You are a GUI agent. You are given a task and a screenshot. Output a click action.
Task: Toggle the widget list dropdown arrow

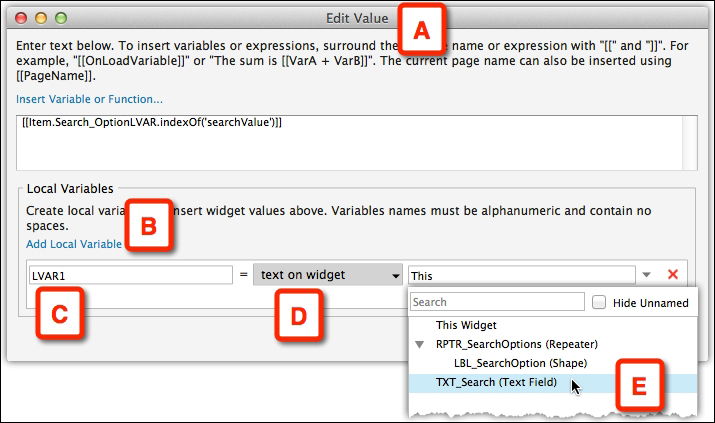648,275
